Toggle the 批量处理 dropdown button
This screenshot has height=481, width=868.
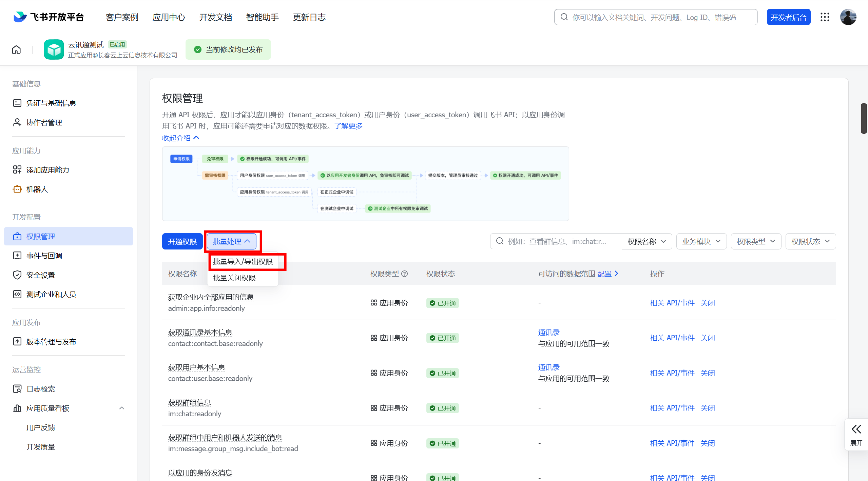pyautogui.click(x=232, y=241)
